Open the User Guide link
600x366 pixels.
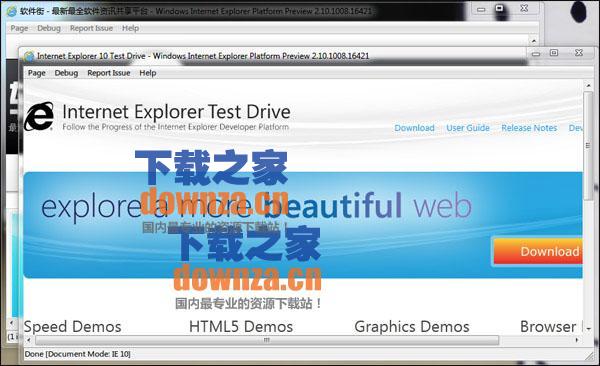point(468,128)
